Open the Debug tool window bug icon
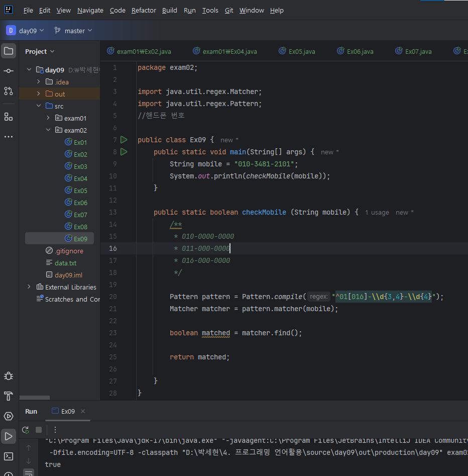 tap(9, 376)
